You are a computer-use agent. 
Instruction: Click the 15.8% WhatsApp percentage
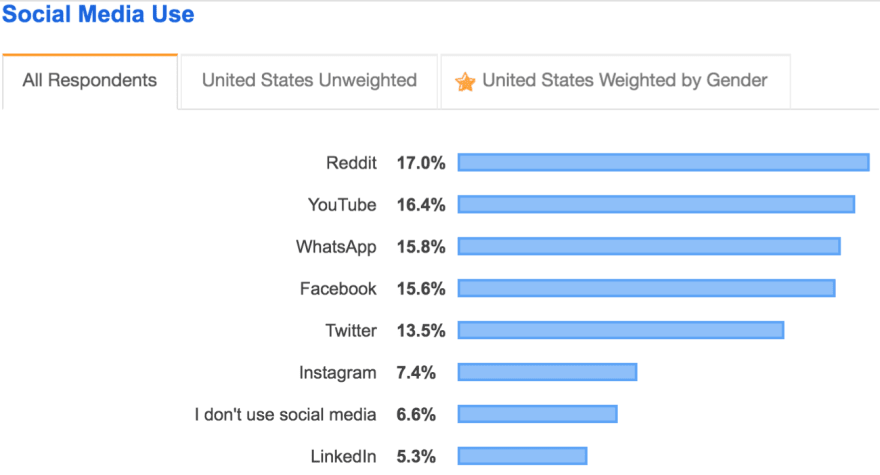point(421,247)
